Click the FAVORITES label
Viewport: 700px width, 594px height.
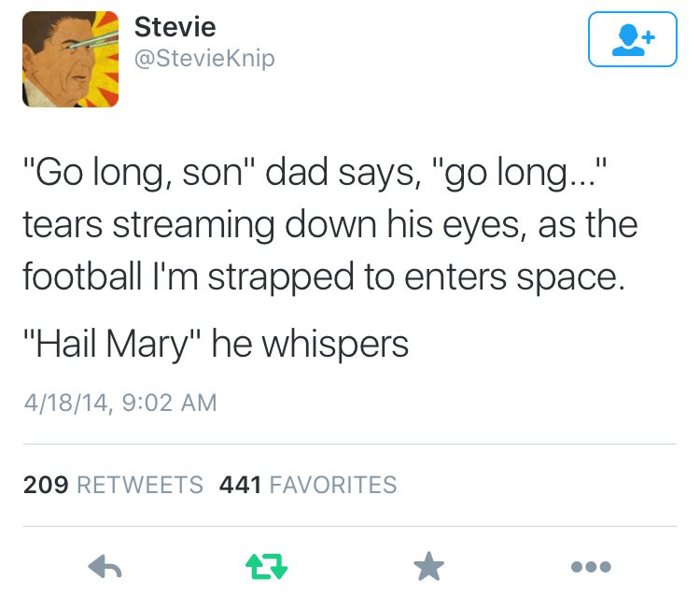[333, 485]
